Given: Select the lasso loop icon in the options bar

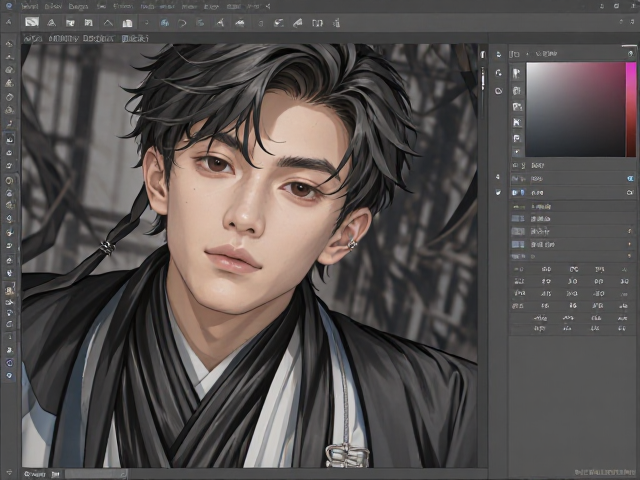Looking at the screenshot, I should [x=182, y=23].
